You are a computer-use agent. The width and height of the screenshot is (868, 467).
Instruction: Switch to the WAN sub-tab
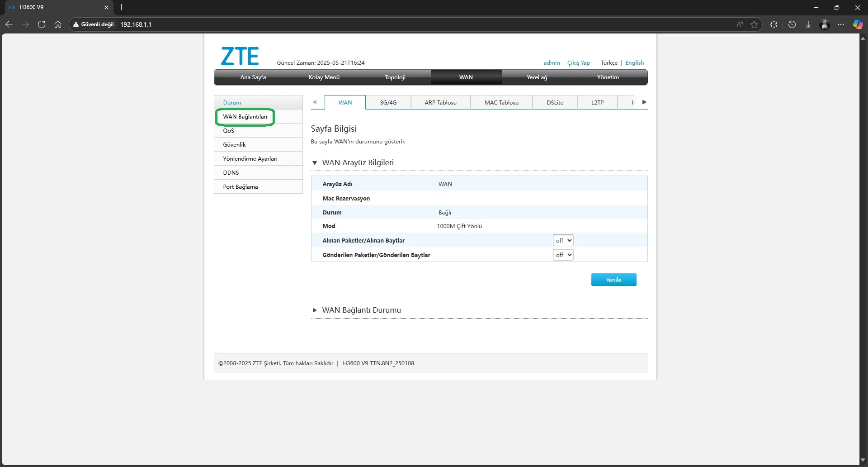pos(345,103)
